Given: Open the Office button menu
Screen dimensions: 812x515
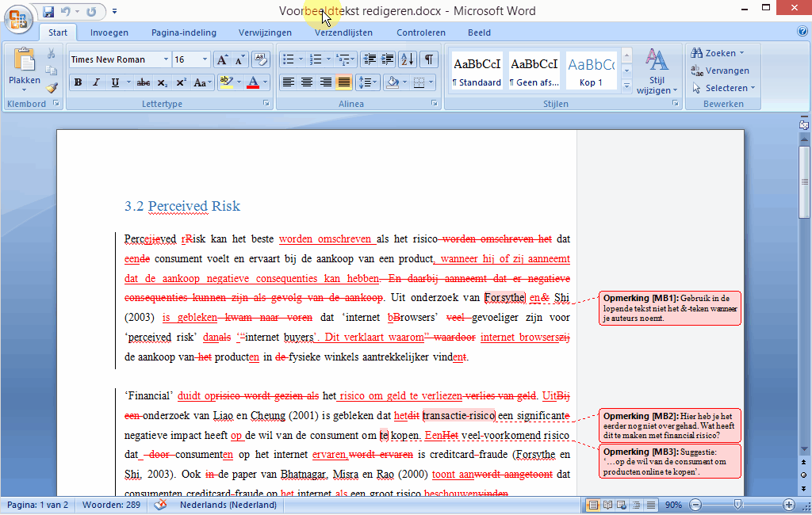Looking at the screenshot, I should [x=19, y=19].
